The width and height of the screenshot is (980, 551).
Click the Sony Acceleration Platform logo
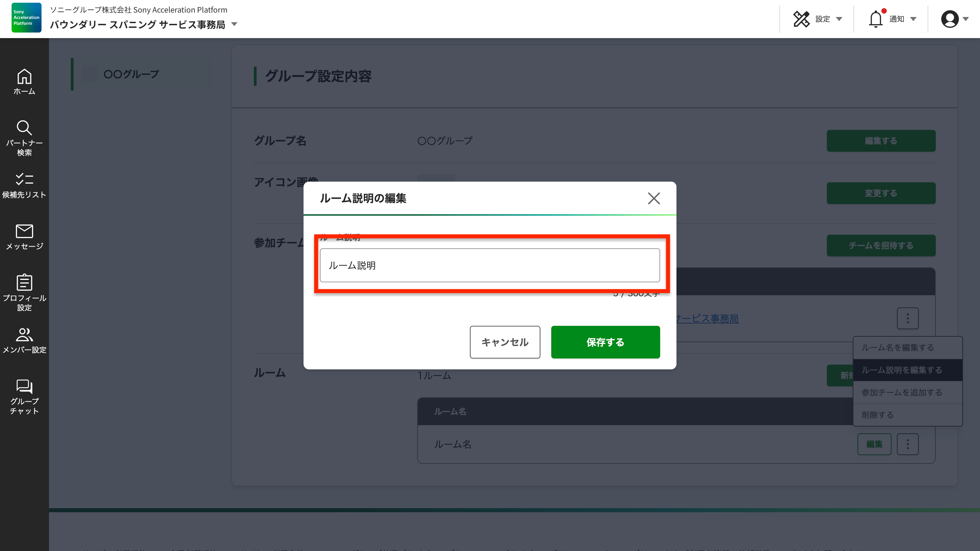[x=26, y=18]
